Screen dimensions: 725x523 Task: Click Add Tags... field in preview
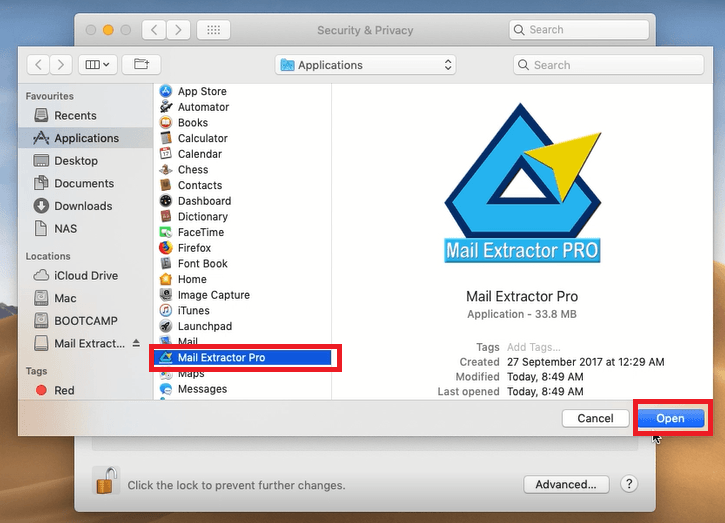pyautogui.click(x=534, y=347)
